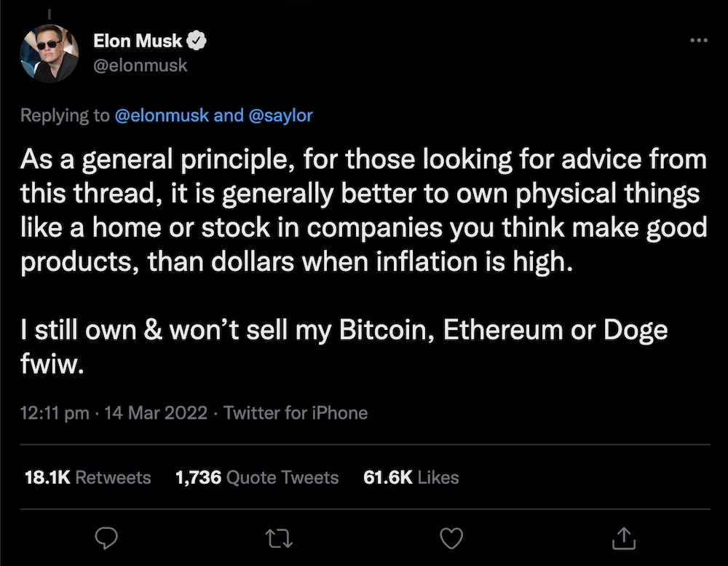The height and width of the screenshot is (566, 728).
Task: Open the share tweet icon
Action: point(625,538)
